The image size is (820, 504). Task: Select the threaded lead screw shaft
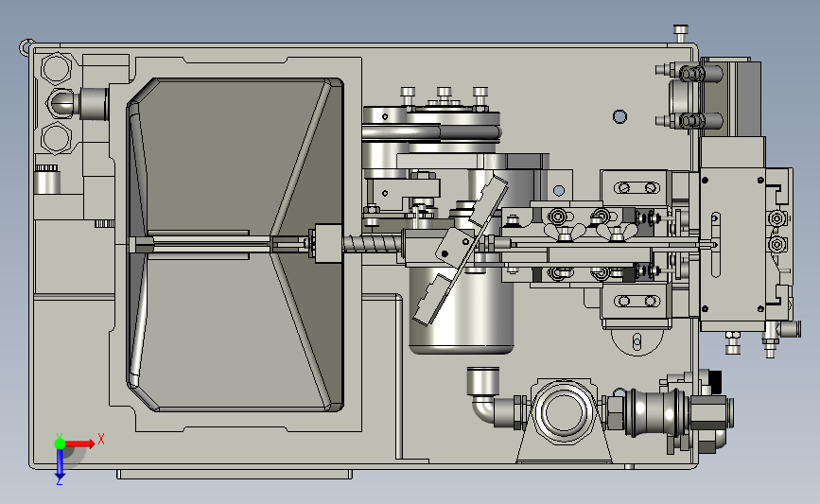click(373, 244)
